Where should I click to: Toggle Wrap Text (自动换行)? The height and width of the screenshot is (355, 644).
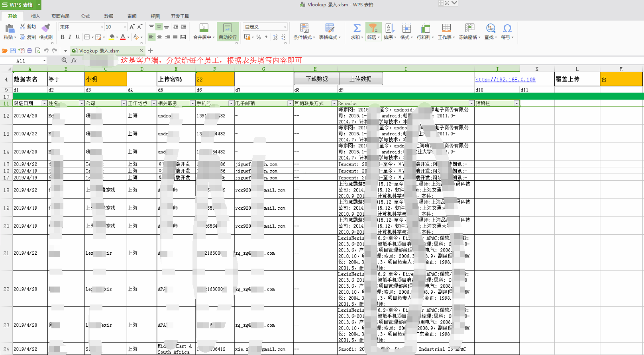point(228,31)
